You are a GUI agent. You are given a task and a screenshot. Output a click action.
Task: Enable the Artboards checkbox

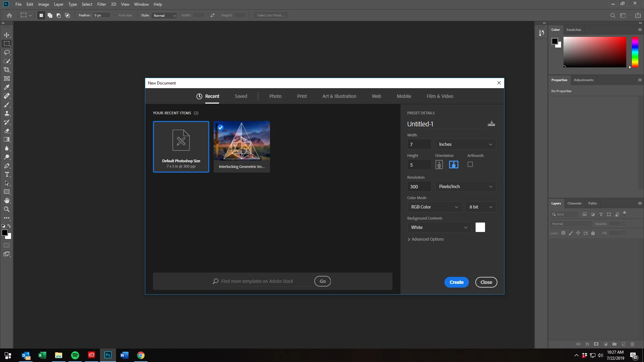click(470, 164)
